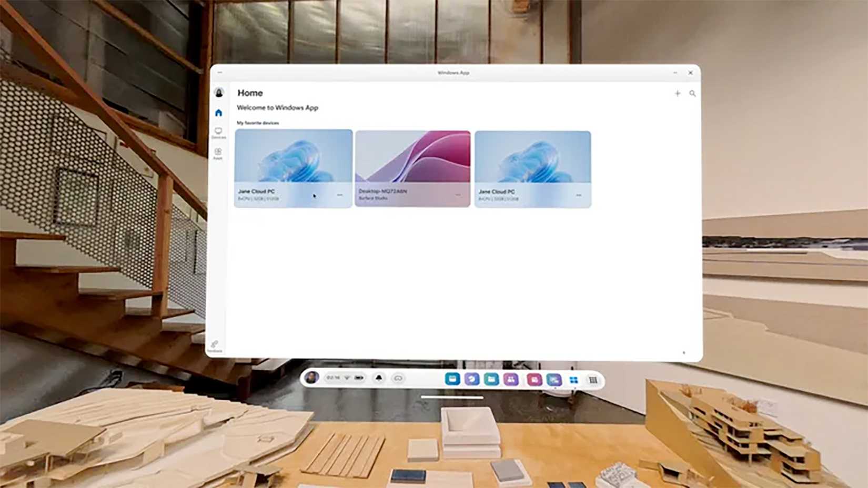Screen dimensions: 868x488
Task: Open the Files app icon in the dock
Action: coord(491,379)
